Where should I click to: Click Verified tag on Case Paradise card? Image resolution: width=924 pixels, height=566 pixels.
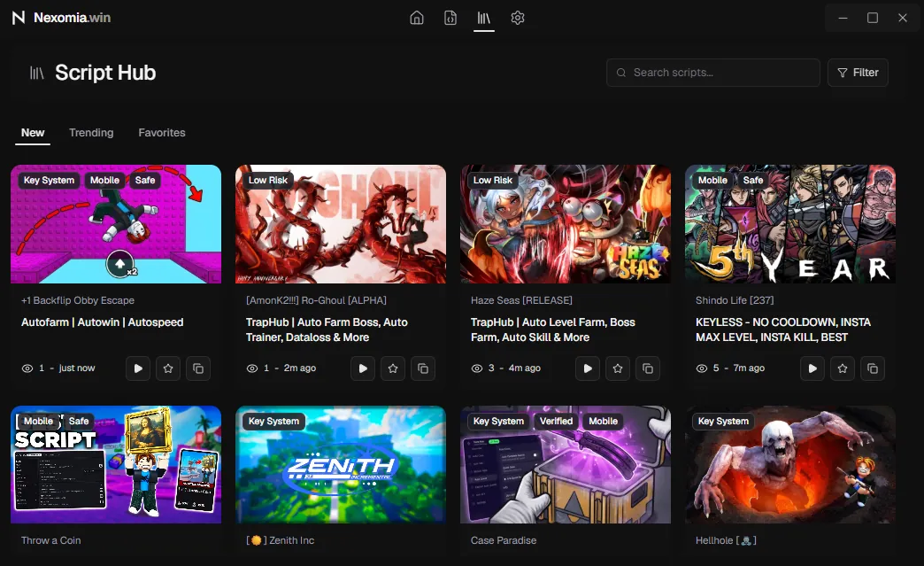coord(557,421)
